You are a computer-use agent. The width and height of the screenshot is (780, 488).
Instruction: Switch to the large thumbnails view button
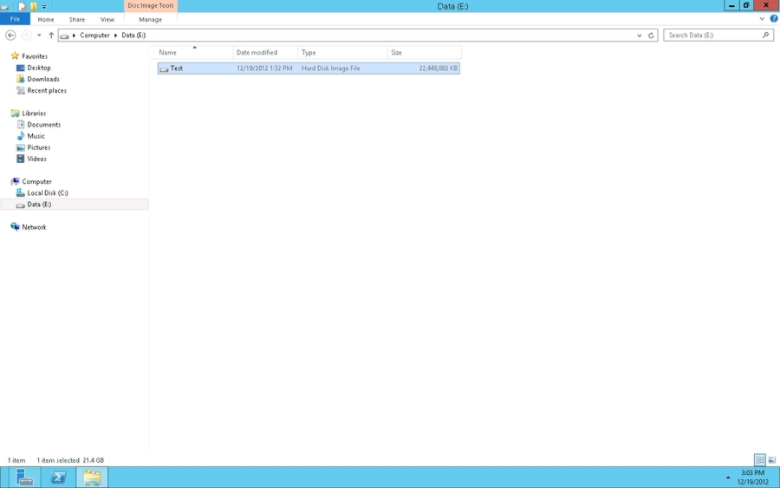pyautogui.click(x=772, y=460)
